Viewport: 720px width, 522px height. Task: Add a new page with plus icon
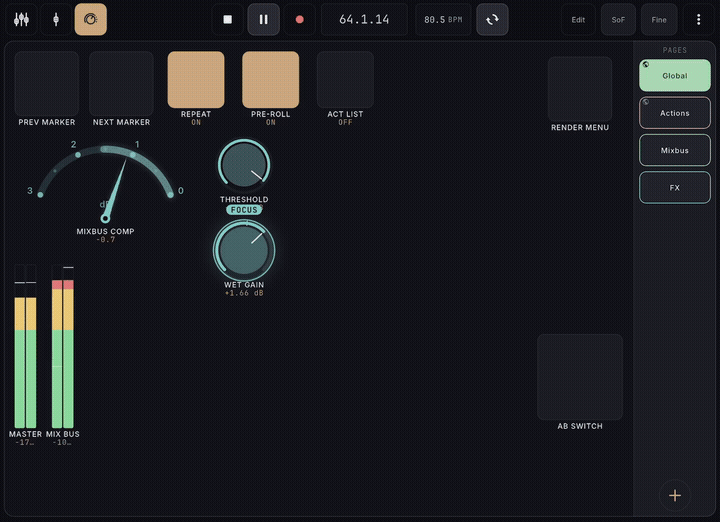(675, 495)
